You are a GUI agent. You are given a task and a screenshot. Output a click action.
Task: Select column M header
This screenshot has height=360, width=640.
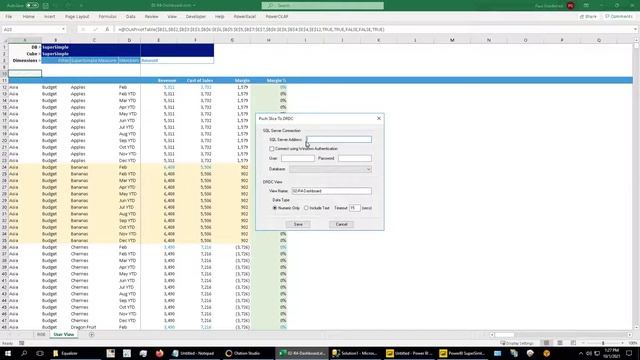(452, 40)
